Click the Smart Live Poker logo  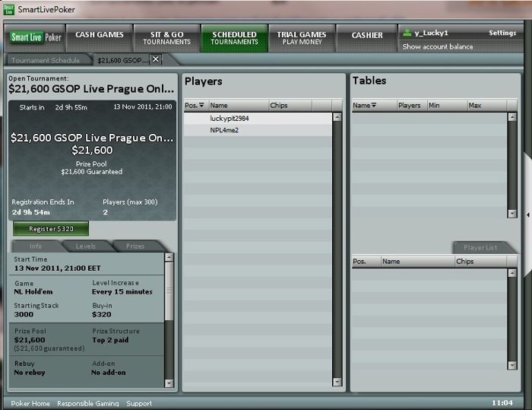pos(36,37)
